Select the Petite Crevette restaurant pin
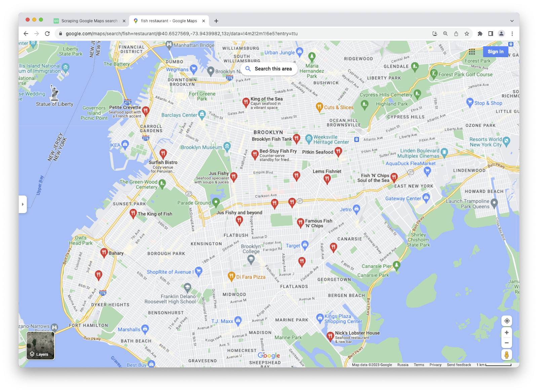Screen dimensions: 538x392 pos(146,111)
